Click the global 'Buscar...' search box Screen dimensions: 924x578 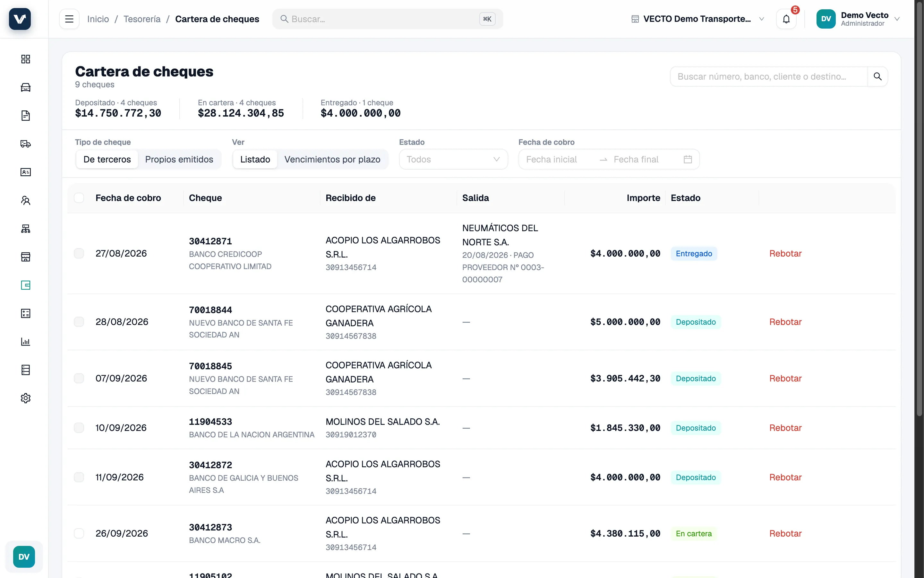(x=388, y=19)
